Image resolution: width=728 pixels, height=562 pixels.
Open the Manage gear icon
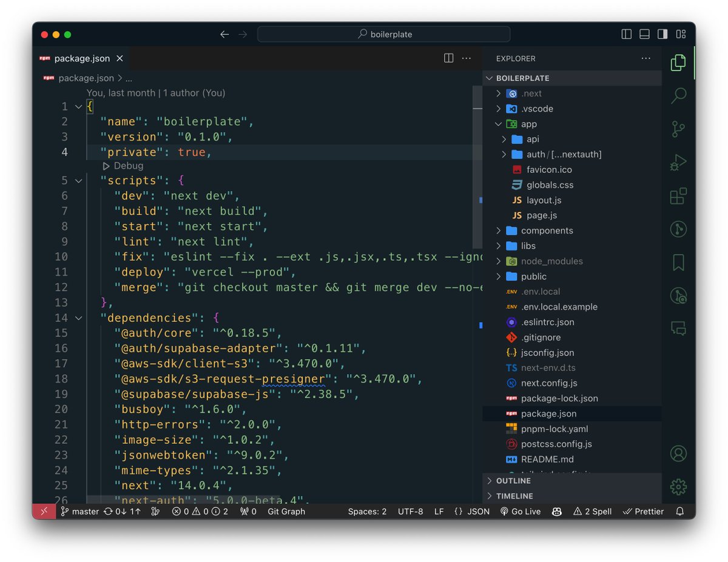pos(678,486)
